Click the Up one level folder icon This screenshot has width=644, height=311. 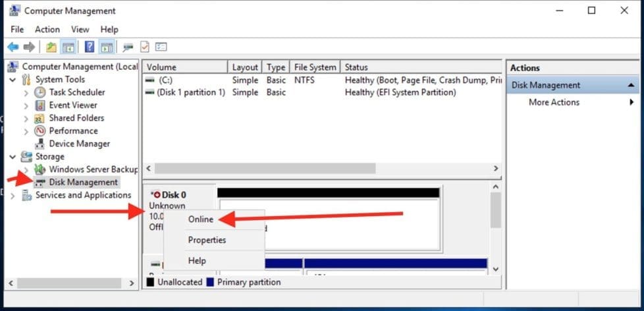point(51,47)
